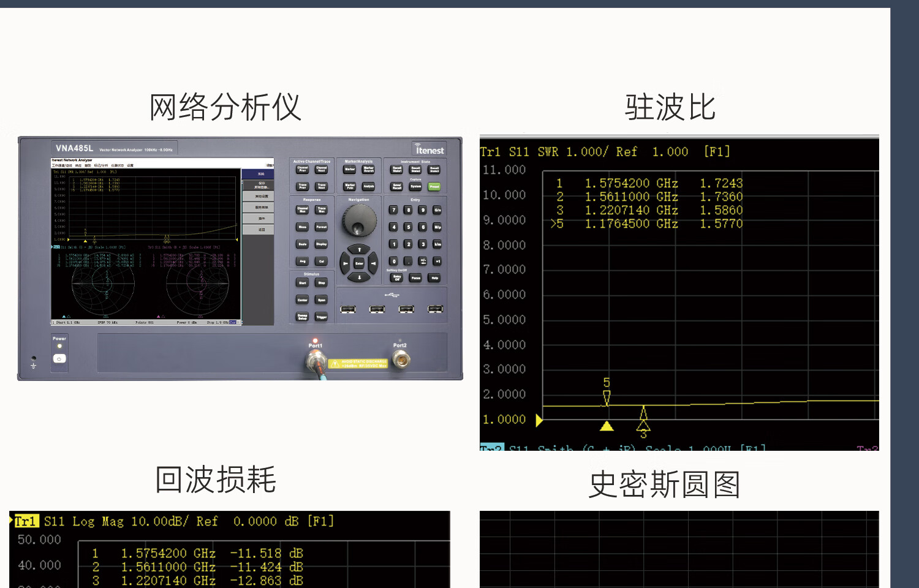Click the Itenest logo on analyzer
The width and height of the screenshot is (919, 588).
[x=429, y=149]
